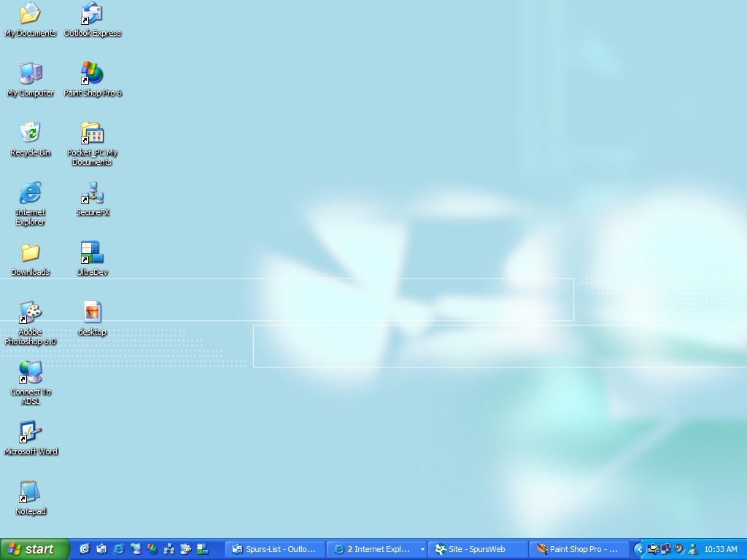Select the Pocket_PC My Documents folder
The height and width of the screenshot is (560, 747).
(x=92, y=133)
